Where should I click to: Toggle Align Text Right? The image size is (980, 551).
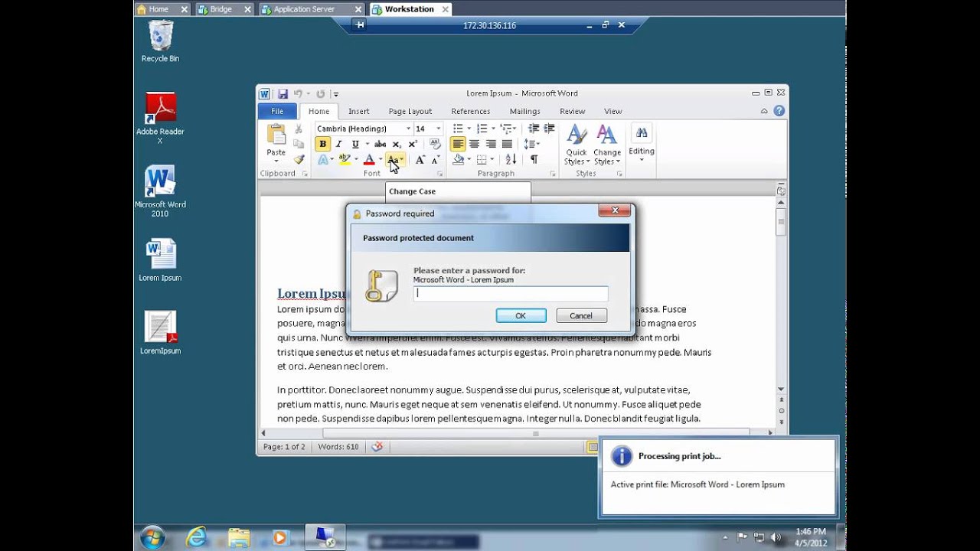491,144
